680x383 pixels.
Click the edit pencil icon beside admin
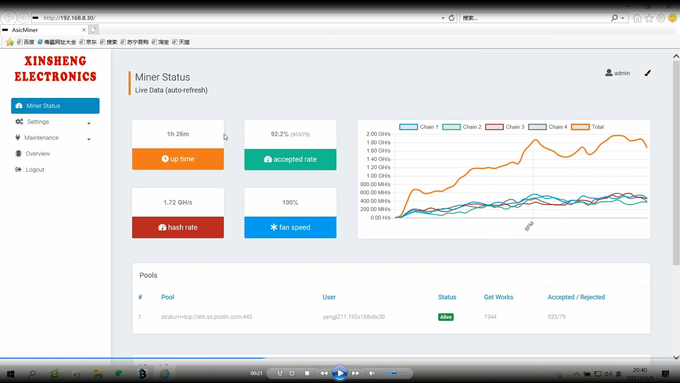647,73
